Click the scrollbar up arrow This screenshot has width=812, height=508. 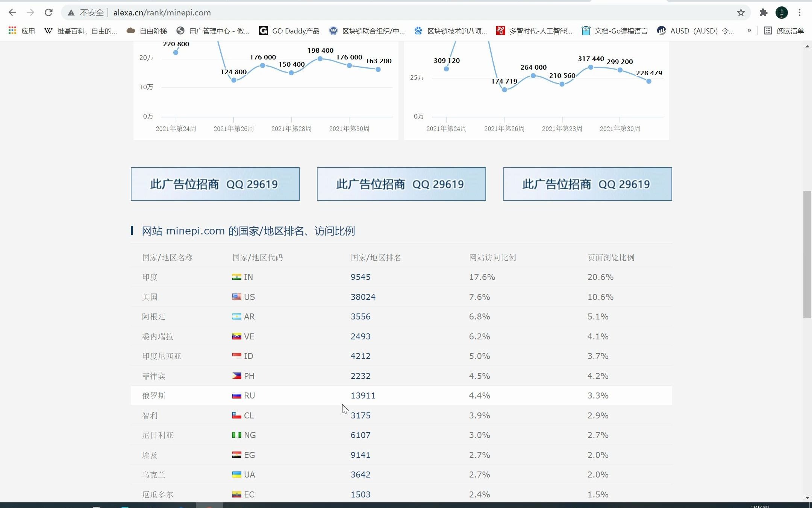tap(807, 46)
